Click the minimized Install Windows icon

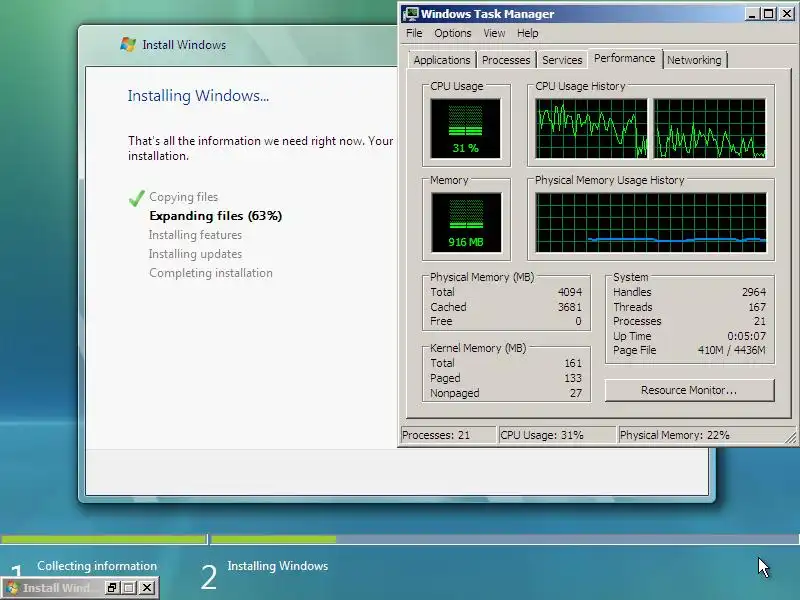click(12, 588)
